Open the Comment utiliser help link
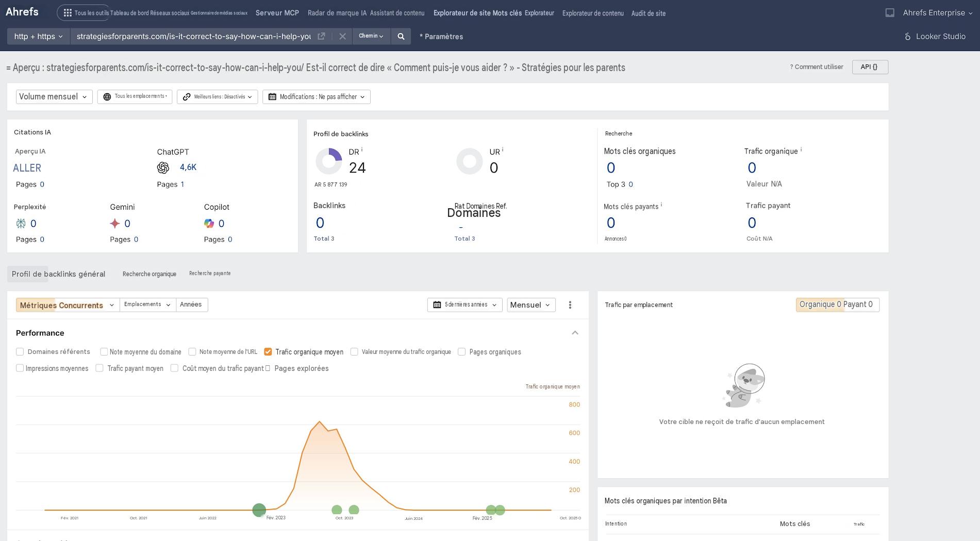980x541 pixels. pos(817,67)
